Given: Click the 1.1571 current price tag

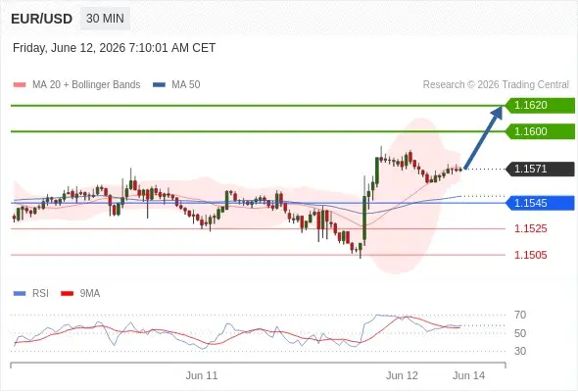Looking at the screenshot, I should coord(540,169).
